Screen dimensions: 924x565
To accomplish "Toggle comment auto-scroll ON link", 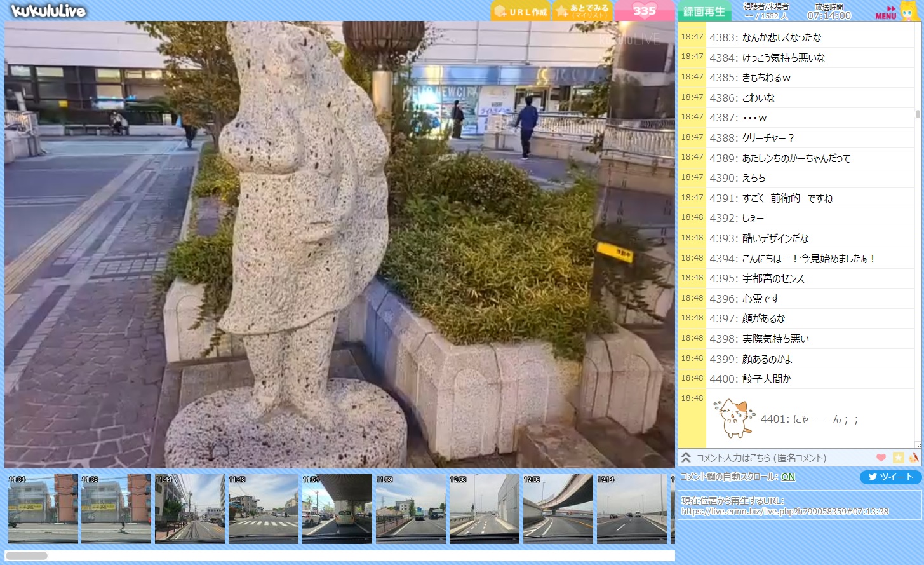I will coord(788,477).
